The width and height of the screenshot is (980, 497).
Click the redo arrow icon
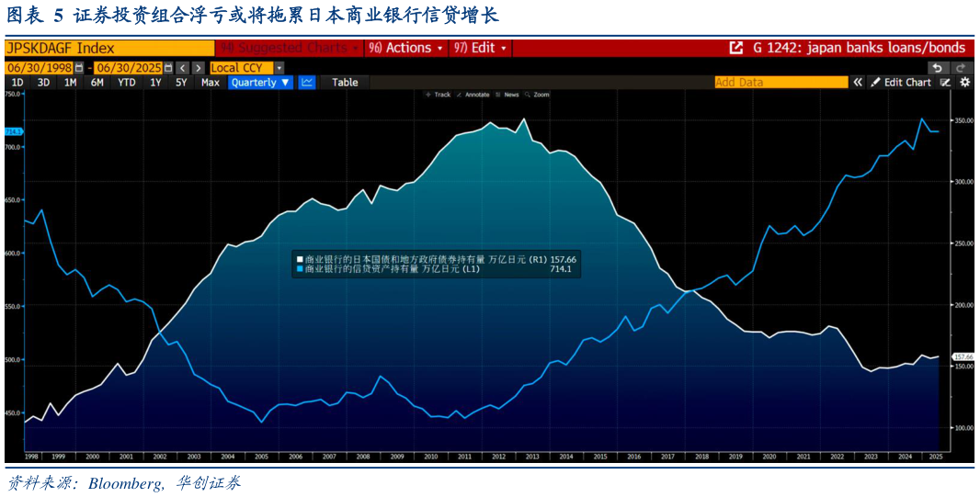(x=960, y=68)
